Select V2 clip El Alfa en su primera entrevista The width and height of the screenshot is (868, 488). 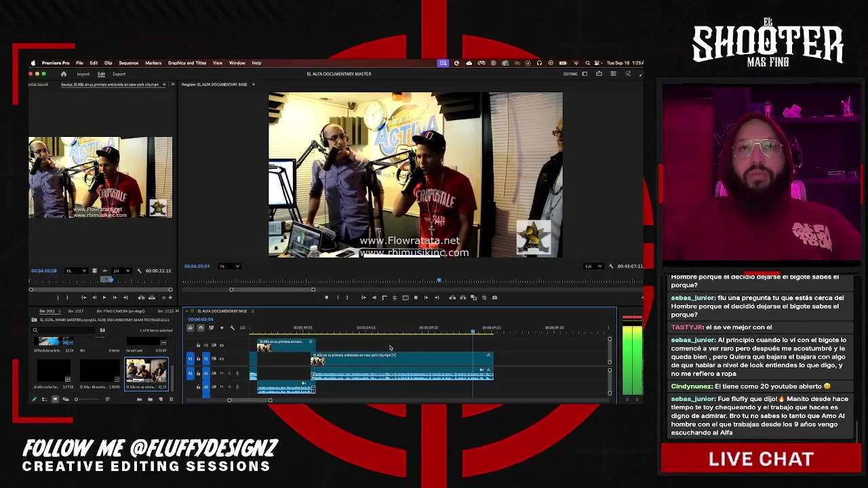286,346
